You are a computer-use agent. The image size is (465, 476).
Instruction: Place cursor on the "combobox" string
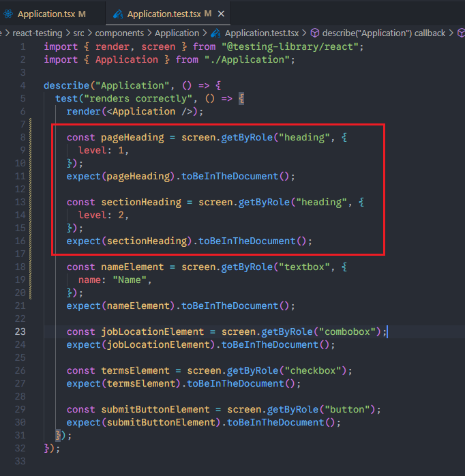349,331
